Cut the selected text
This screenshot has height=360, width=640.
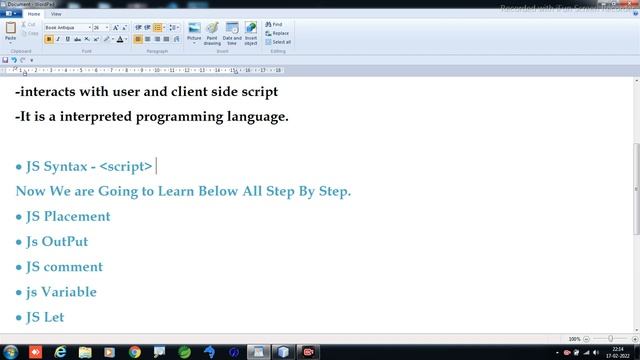click(29, 25)
